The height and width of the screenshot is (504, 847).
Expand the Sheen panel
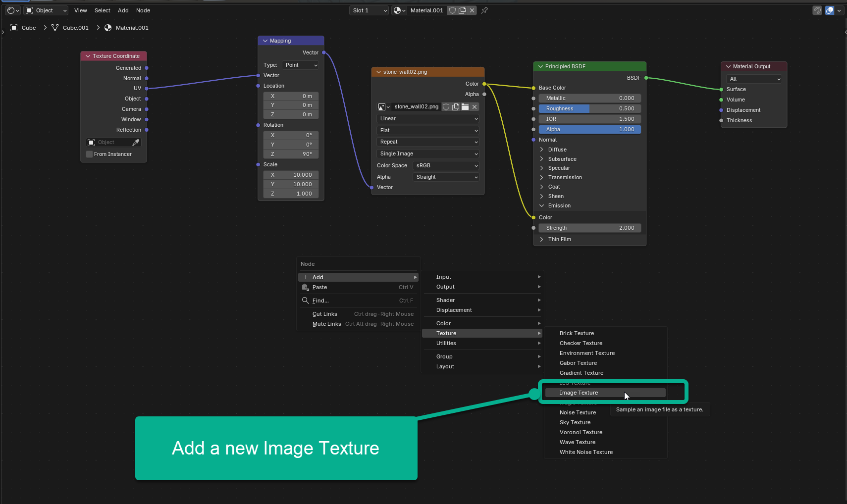541,196
